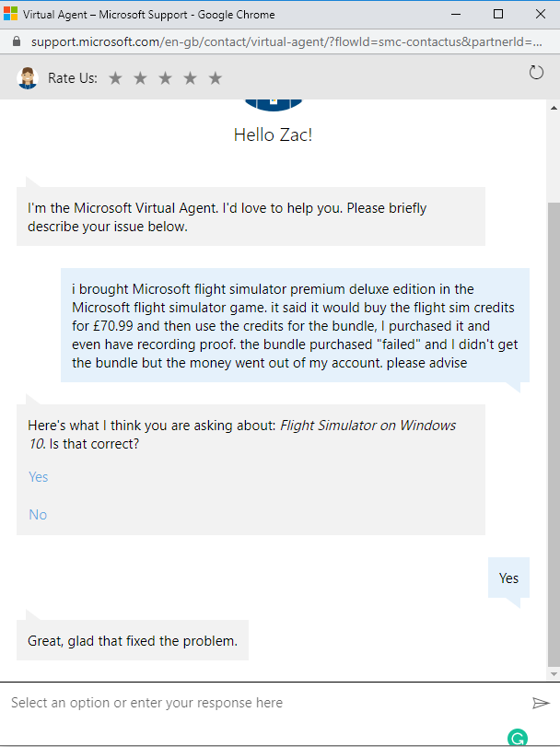
Task: Choose the fifth rating star
Action: [x=216, y=78]
